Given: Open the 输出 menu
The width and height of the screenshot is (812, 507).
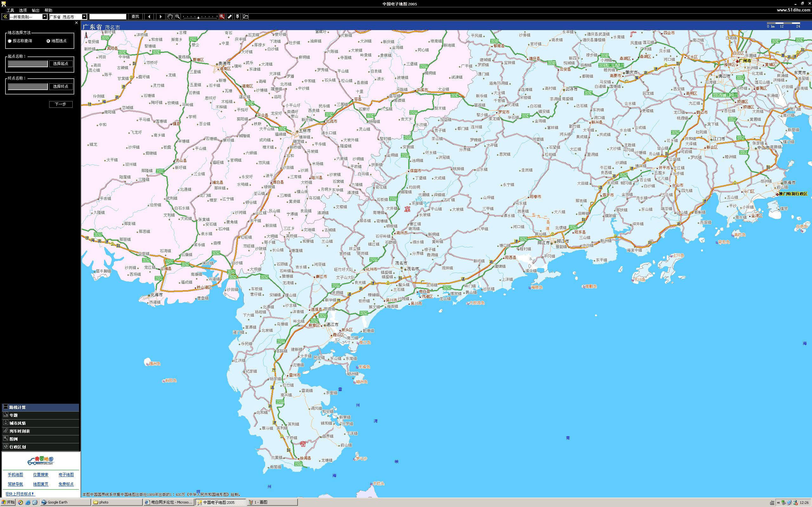Looking at the screenshot, I should click(x=36, y=10).
